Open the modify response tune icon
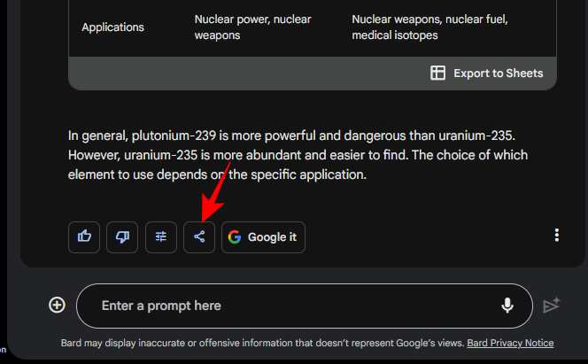Screen dimensions: 588x364 (161, 237)
